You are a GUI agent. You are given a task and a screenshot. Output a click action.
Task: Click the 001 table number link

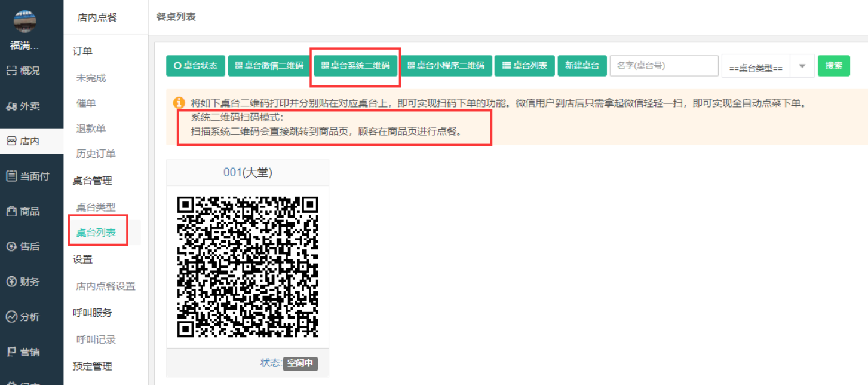(x=232, y=172)
